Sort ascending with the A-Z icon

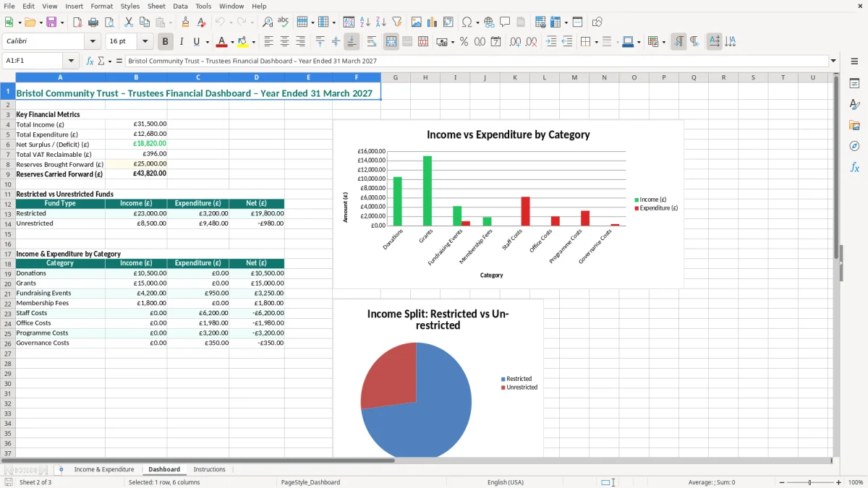point(365,22)
